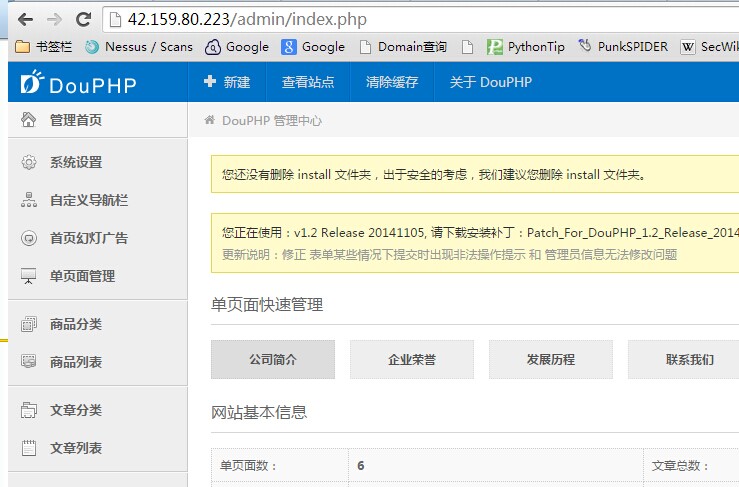
Task: Open the Domain查询 bookmark
Action: (403, 47)
